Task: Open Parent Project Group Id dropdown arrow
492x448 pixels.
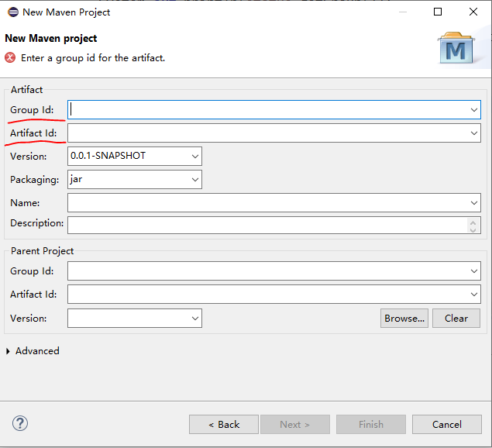Action: [474, 271]
